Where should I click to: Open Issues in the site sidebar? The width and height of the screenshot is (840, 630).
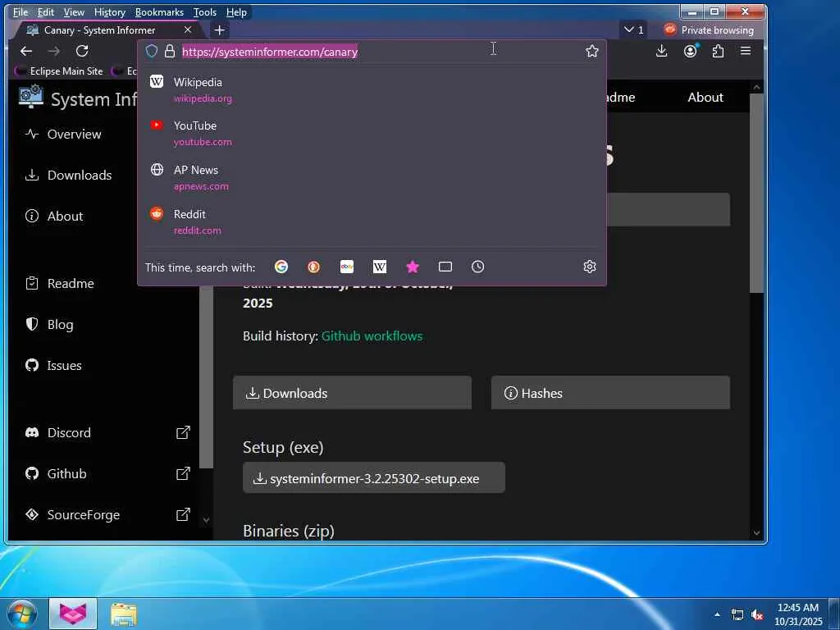[x=53, y=365]
